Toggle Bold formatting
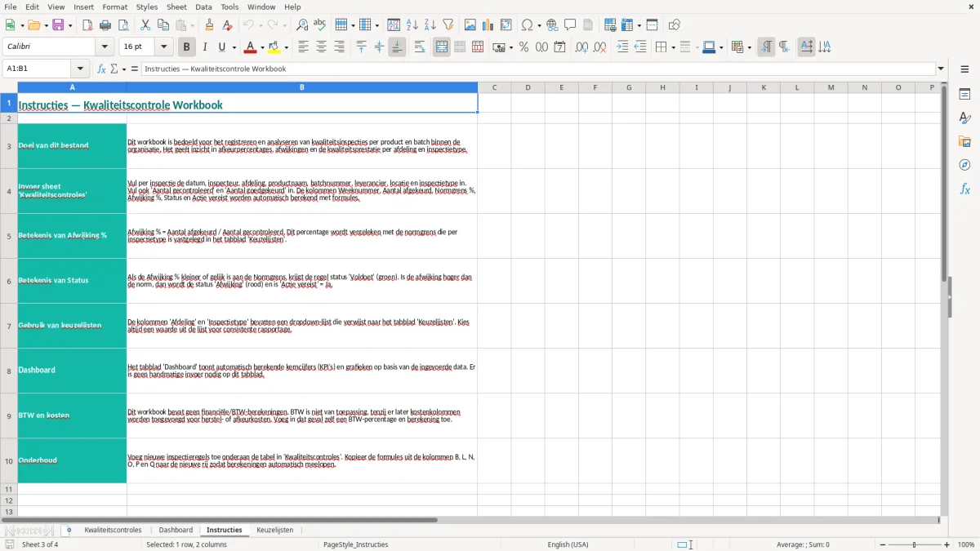Viewport: 980px width, 551px height. click(187, 47)
